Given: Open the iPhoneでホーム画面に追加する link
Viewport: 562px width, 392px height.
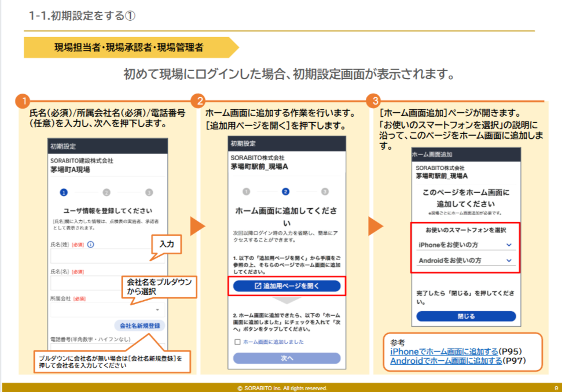Looking at the screenshot, I should pos(445,352).
